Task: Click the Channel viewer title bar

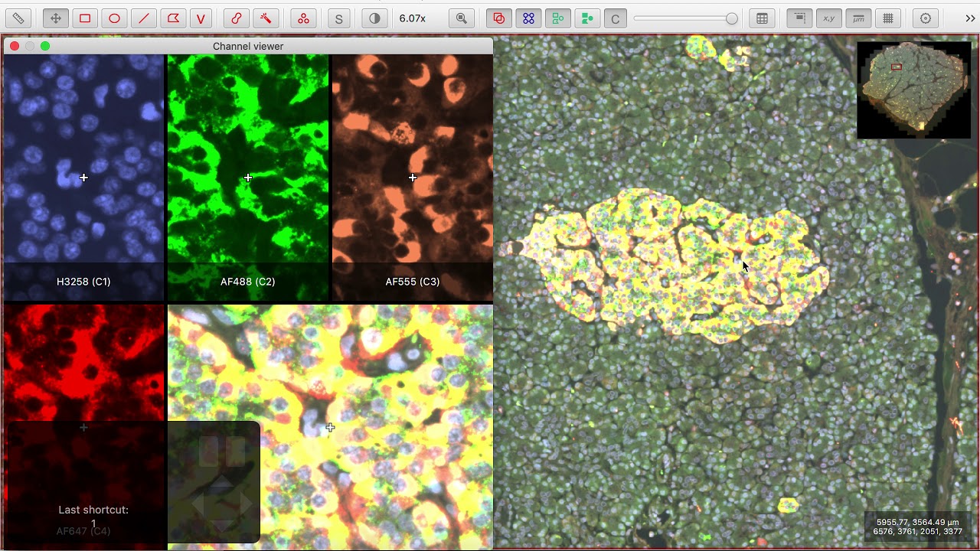Action: point(248,46)
